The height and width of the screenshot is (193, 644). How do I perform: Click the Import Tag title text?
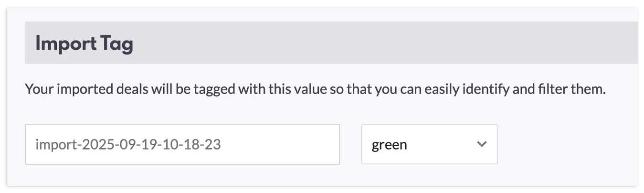[x=84, y=44]
